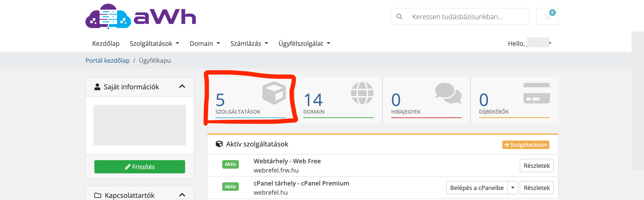
Task: Open the Domain dropdown menu
Action: click(205, 43)
